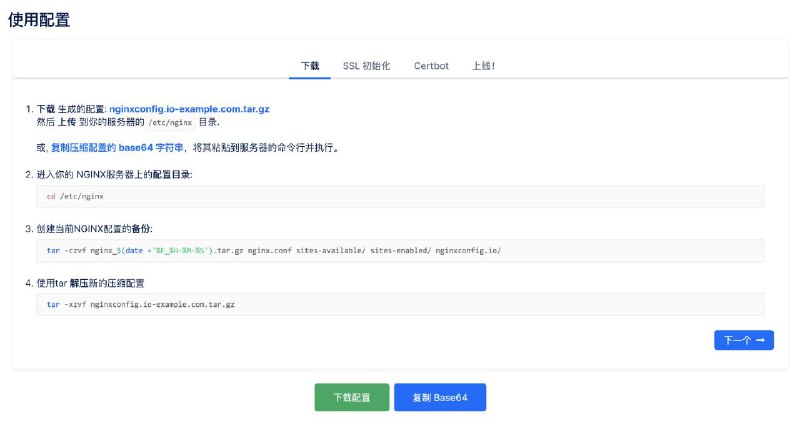Click the tar -czvf backup command block

coord(400,250)
